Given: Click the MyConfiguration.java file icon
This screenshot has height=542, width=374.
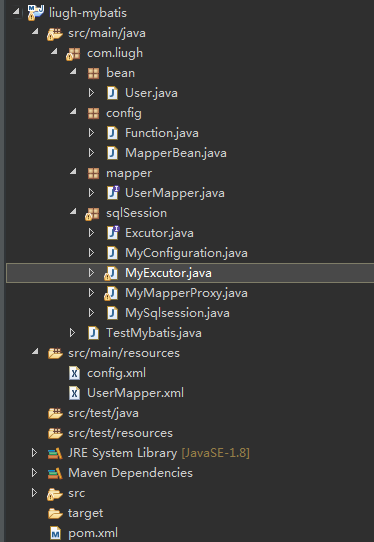Looking at the screenshot, I should pyautogui.click(x=112, y=253).
